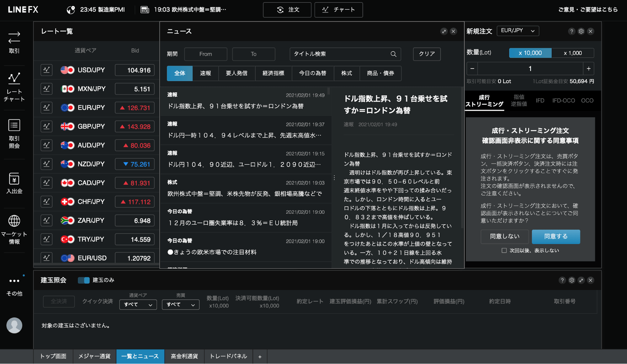The height and width of the screenshot is (364, 627).
Task: Switch to IFD order tab
Action: point(540,101)
